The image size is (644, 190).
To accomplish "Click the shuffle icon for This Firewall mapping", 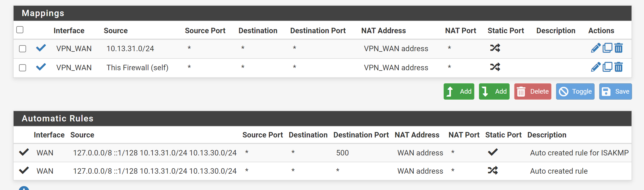I will 495,67.
